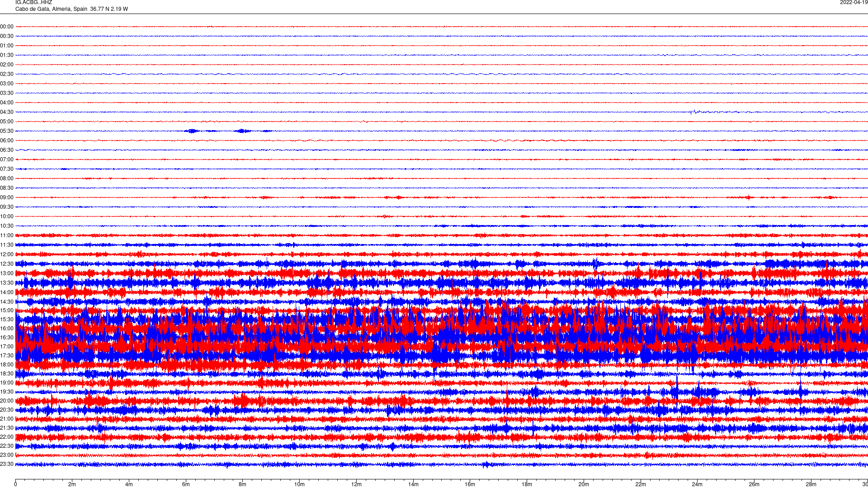Select the 10:30 time row label
Image resolution: width=868 pixels, height=488 pixels.
pyautogui.click(x=7, y=226)
